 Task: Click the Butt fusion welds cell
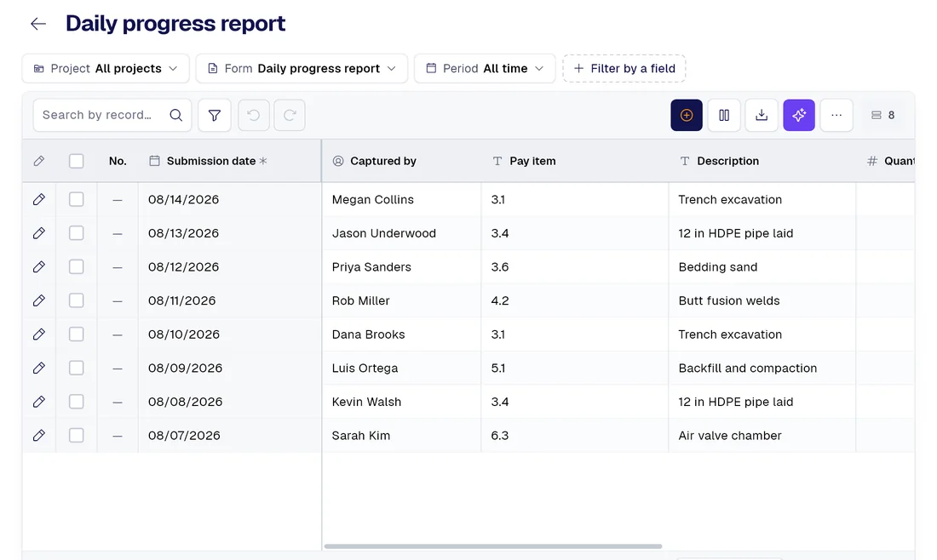[x=762, y=300]
